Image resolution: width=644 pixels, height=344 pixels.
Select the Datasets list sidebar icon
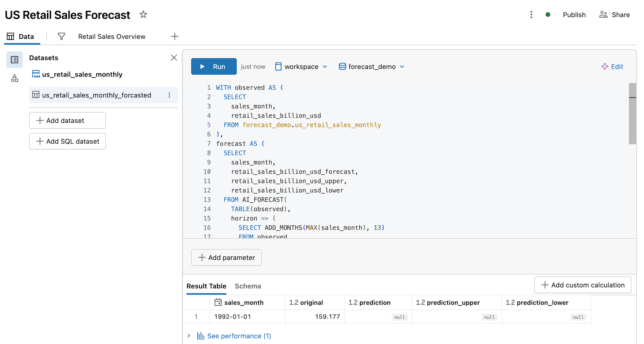[x=14, y=60]
